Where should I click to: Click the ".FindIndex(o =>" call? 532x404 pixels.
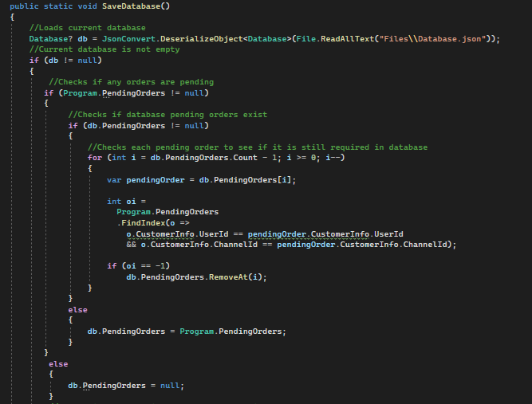click(x=153, y=222)
